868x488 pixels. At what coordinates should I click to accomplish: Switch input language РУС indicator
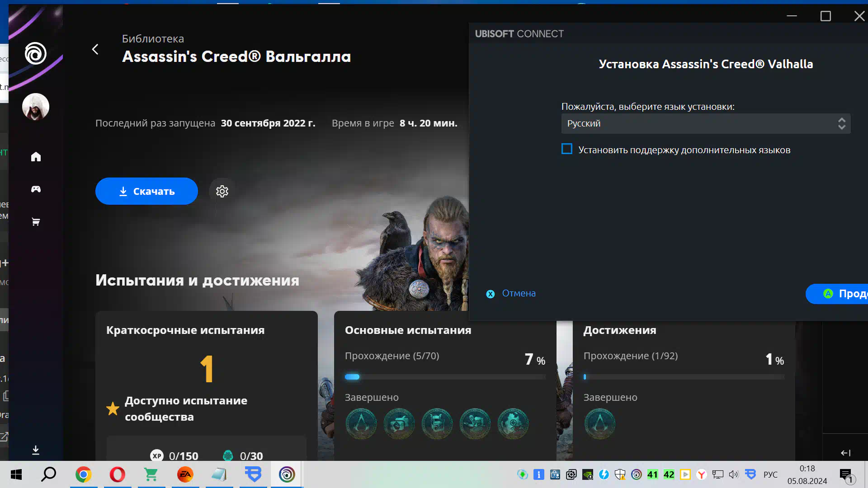click(x=770, y=474)
